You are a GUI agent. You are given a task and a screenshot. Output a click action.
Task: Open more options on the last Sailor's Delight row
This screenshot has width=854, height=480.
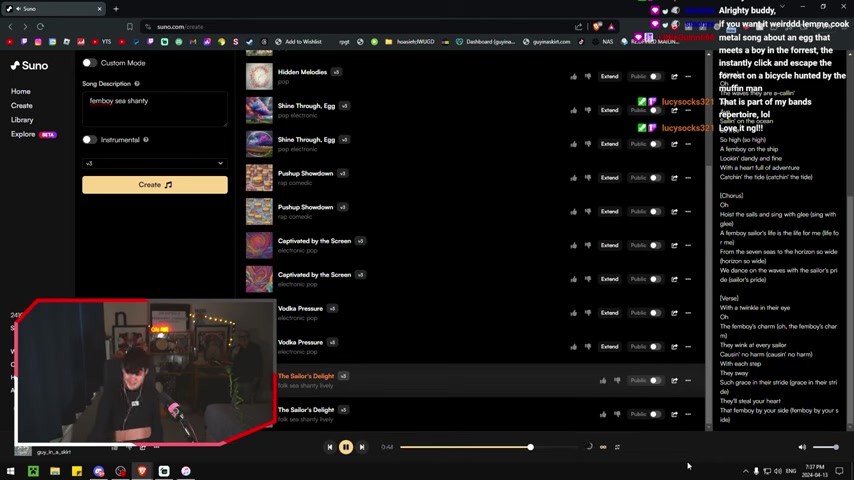688,414
